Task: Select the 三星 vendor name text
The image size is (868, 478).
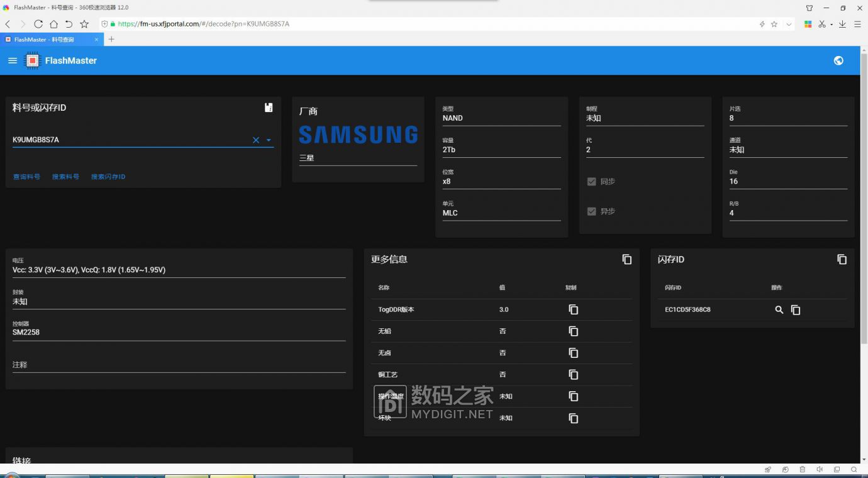Action: click(306, 158)
